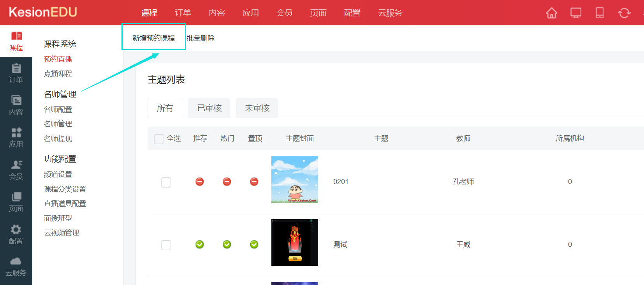The image size is (644, 285).
Task: Click the refresh cache icon
Action: pos(624,13)
